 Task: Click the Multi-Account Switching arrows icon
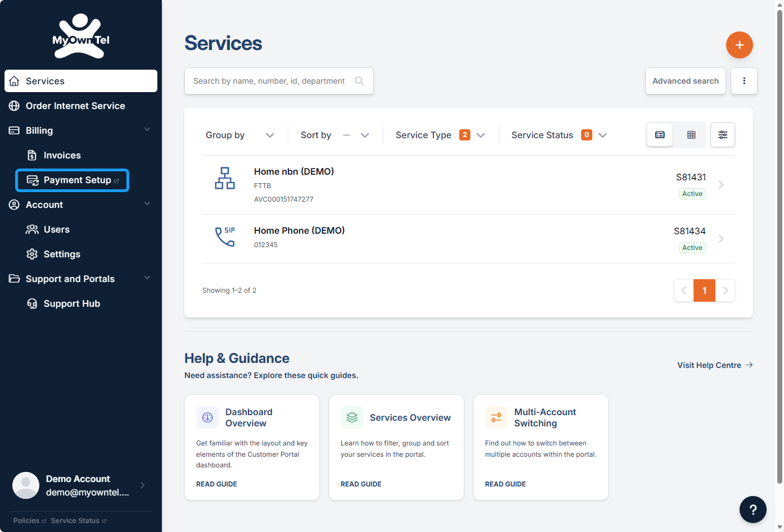[x=496, y=417]
